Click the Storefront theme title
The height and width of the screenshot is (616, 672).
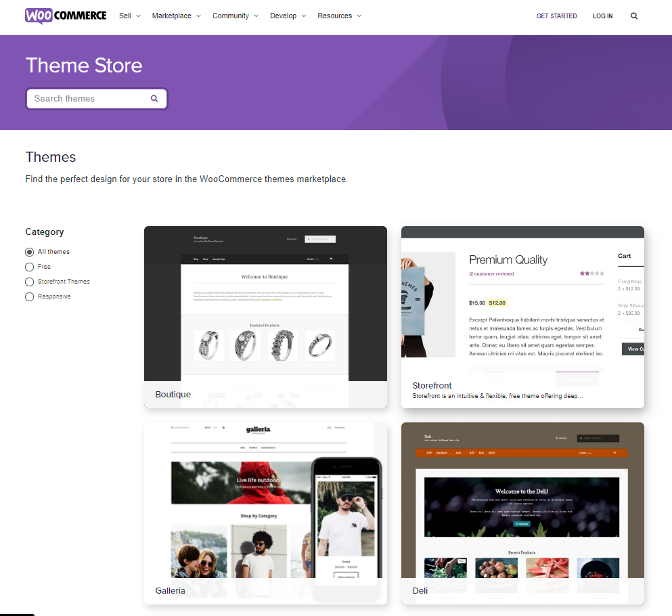coord(432,385)
